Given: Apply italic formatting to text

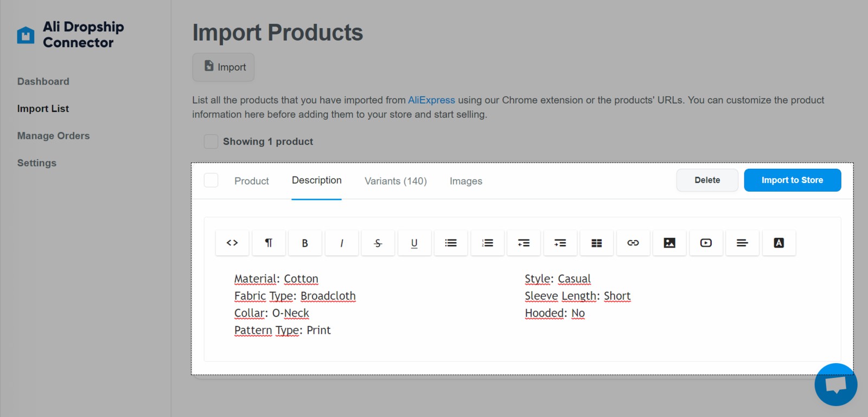Looking at the screenshot, I should [341, 243].
